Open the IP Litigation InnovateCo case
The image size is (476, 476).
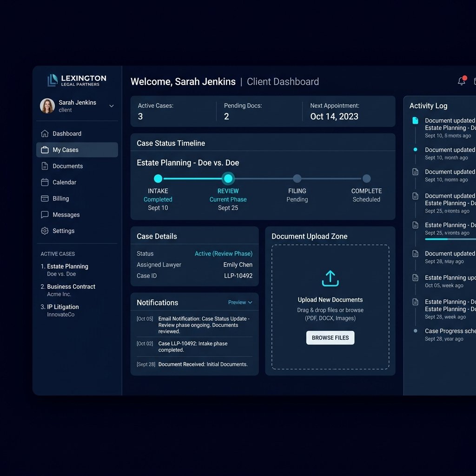click(x=60, y=311)
